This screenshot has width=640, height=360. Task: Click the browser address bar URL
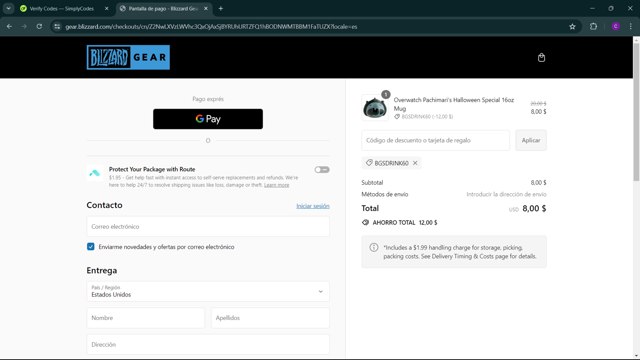click(211, 27)
